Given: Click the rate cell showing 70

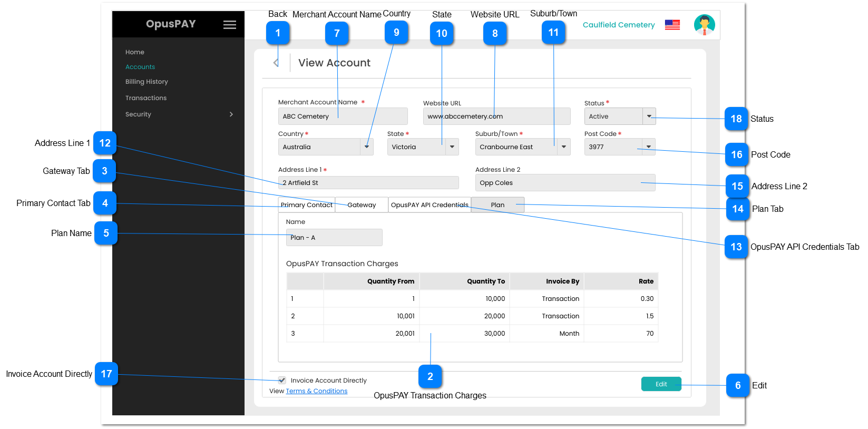Looking at the screenshot, I should pyautogui.click(x=621, y=333).
